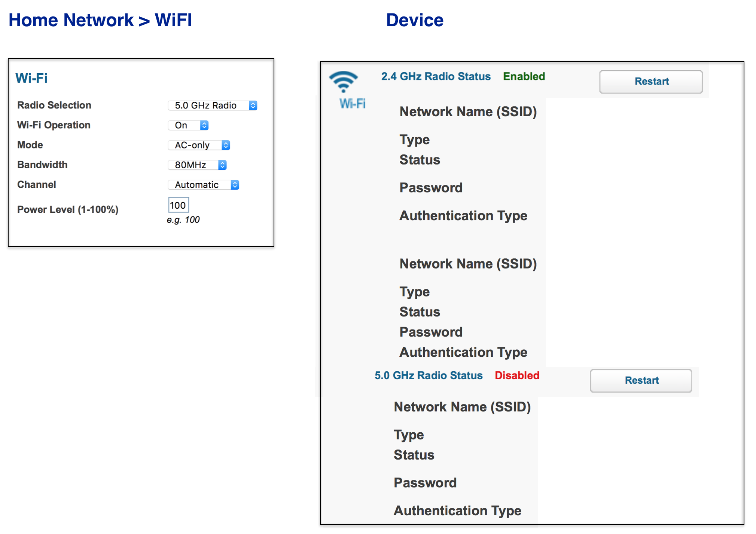Viewport: 756px width, 534px height.
Task: Click the Radio Selection label
Action: [x=54, y=105]
